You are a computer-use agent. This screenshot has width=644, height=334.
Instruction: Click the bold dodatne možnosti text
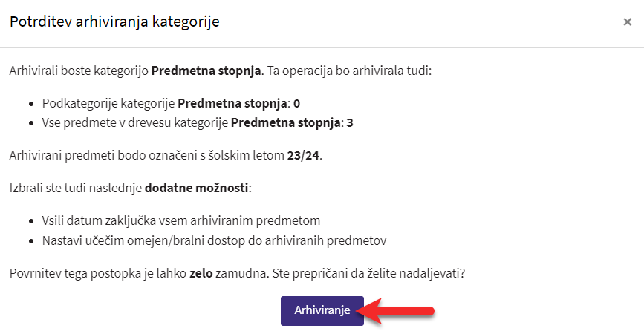tap(197, 188)
